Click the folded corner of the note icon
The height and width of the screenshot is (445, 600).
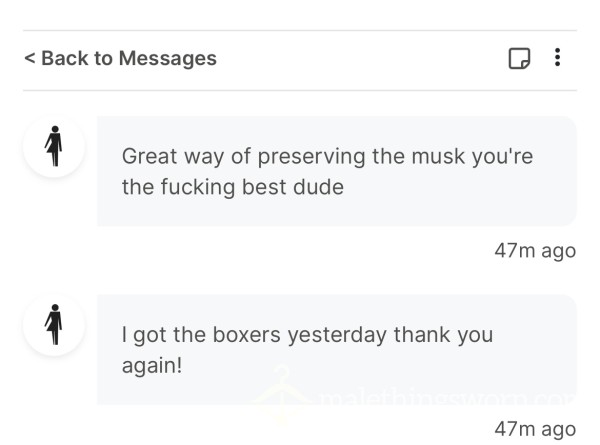(526, 64)
